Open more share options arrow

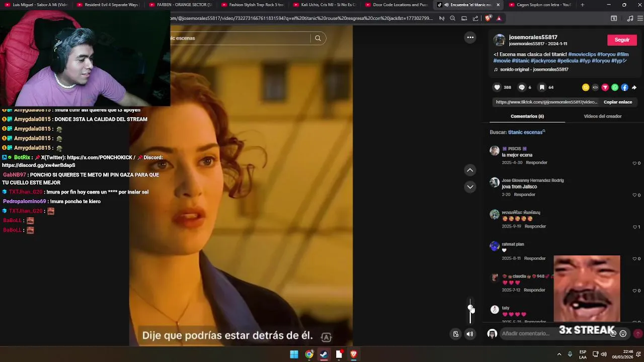(634, 87)
